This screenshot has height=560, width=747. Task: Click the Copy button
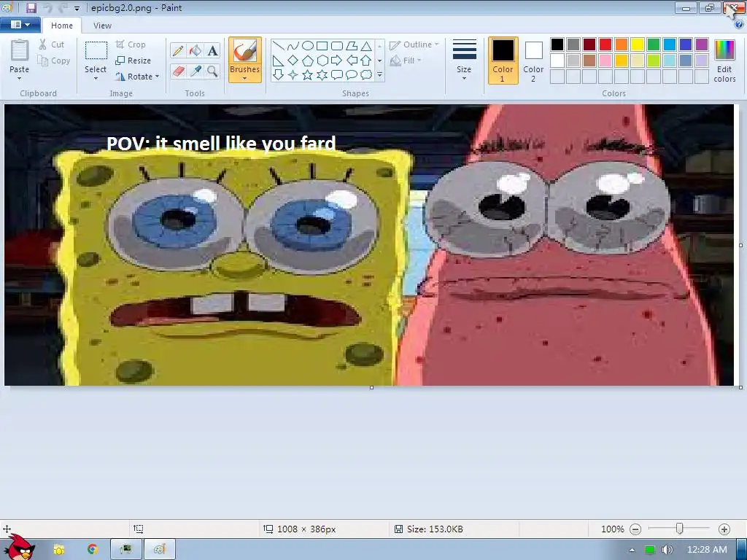(54, 61)
